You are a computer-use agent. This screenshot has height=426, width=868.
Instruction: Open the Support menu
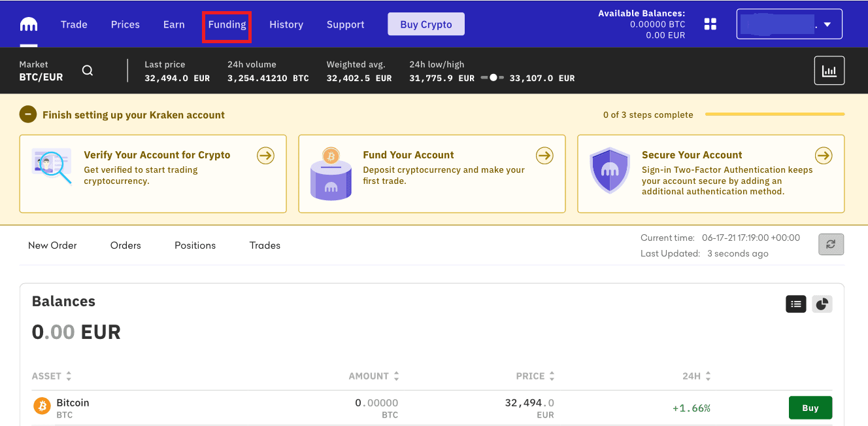[x=346, y=24]
